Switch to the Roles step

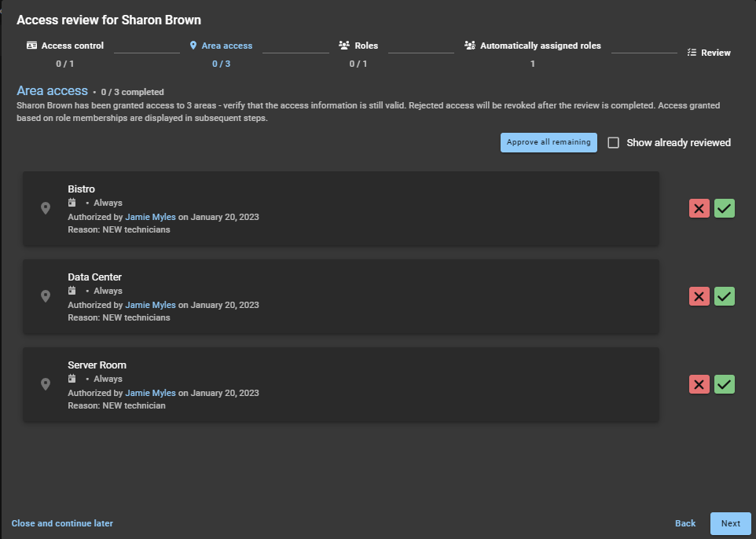click(x=358, y=46)
